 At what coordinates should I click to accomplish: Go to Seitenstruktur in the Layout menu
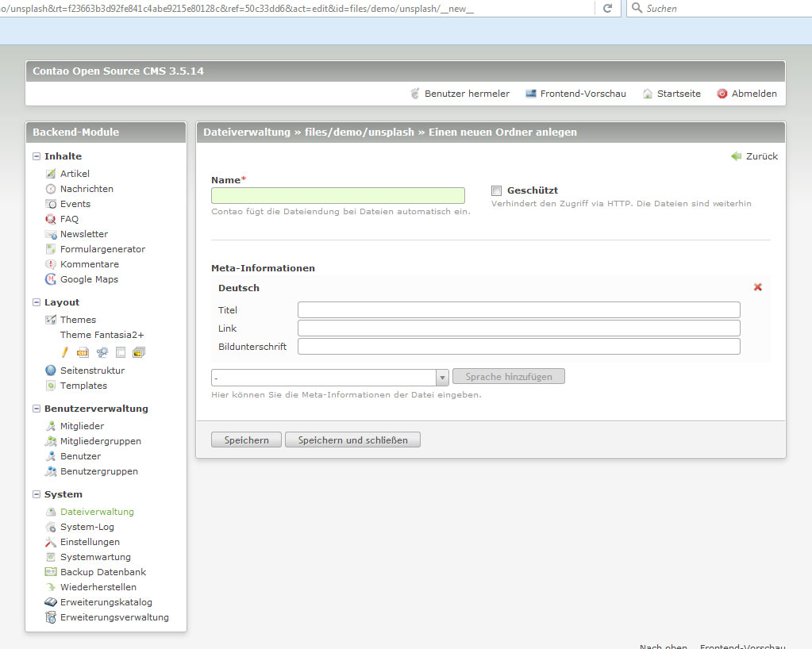pyautogui.click(x=92, y=371)
